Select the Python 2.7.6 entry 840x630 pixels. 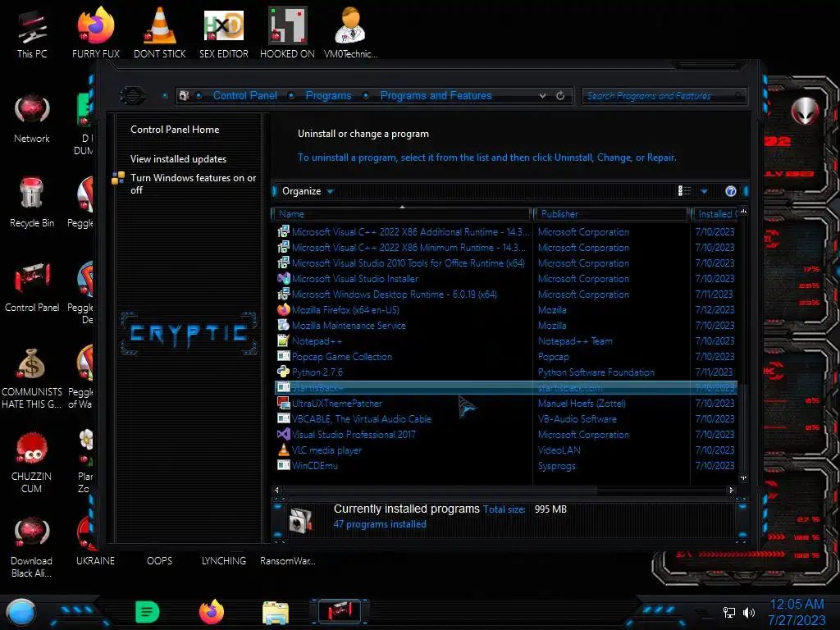pos(506,372)
